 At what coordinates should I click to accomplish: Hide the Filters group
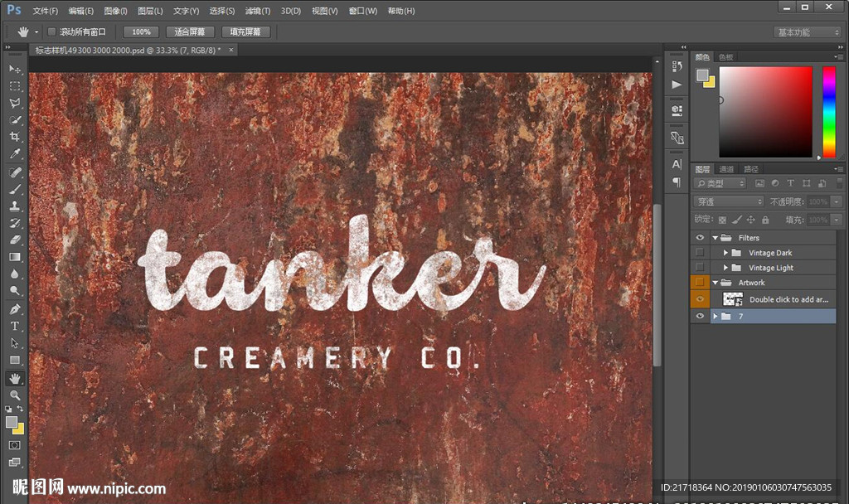pos(700,238)
